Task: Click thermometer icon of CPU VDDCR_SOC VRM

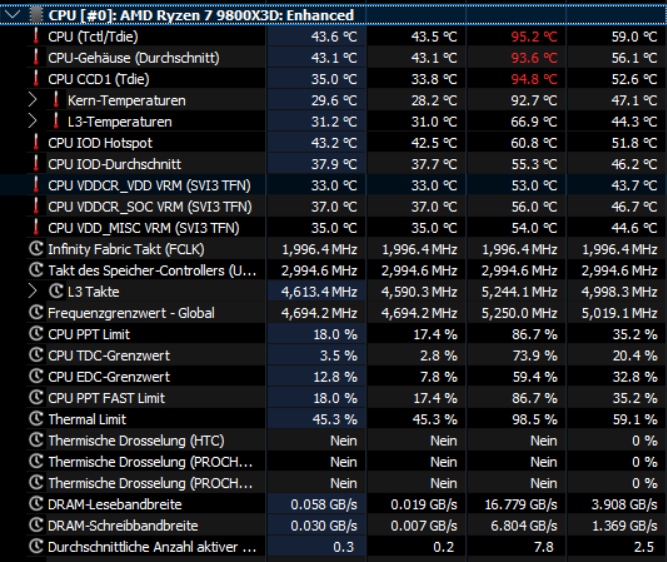Action: pos(36,206)
